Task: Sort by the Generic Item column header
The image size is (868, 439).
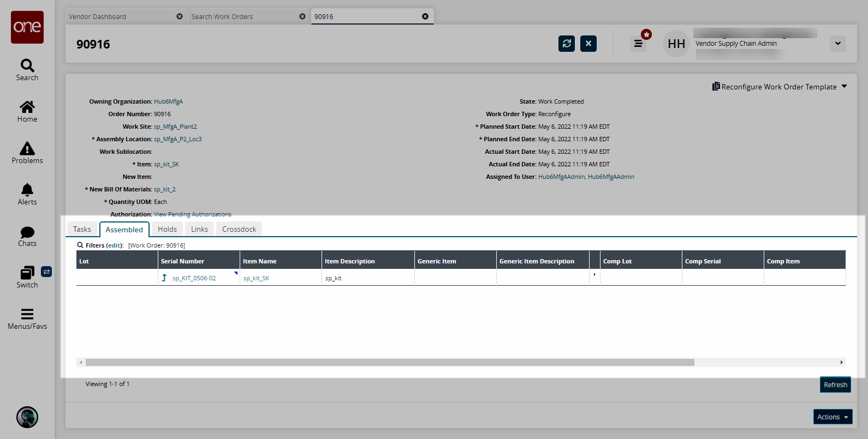Action: (x=455, y=261)
